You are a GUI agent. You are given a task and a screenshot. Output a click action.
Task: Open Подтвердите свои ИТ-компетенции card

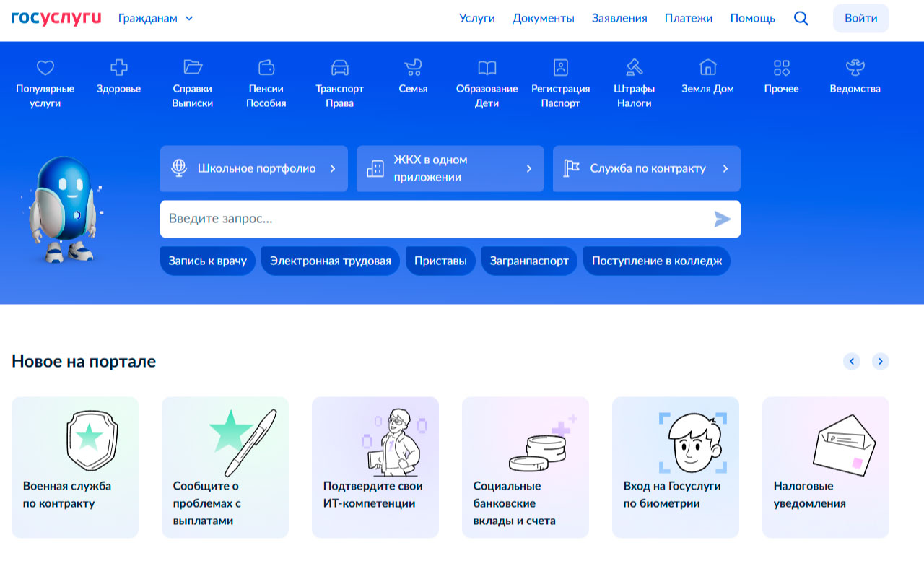pos(375,467)
